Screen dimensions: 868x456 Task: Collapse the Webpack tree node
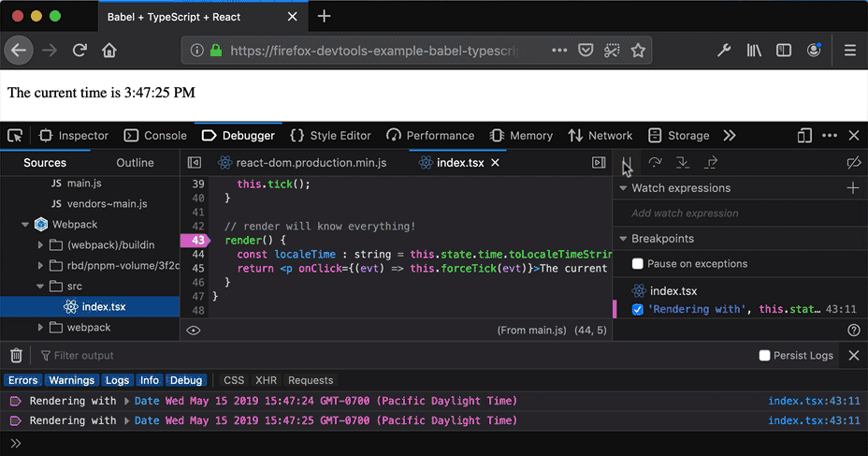[25, 225]
